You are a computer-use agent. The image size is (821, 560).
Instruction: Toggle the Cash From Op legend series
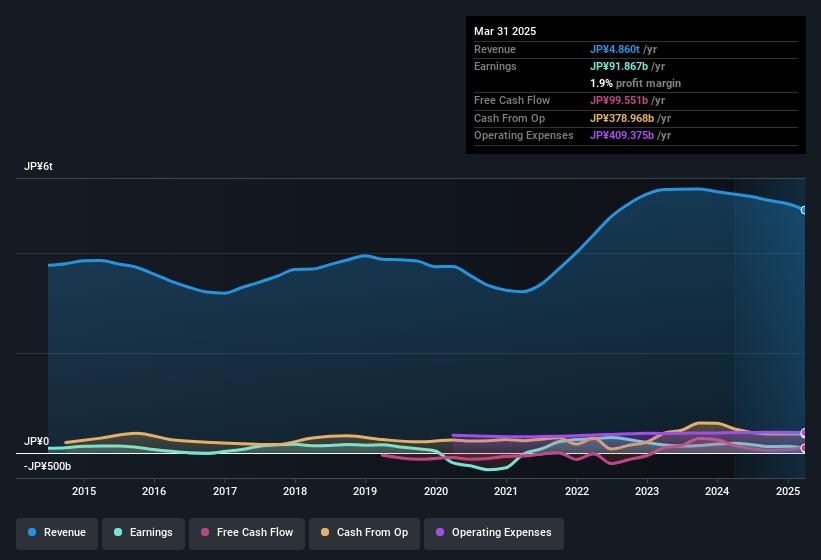pyautogui.click(x=364, y=533)
